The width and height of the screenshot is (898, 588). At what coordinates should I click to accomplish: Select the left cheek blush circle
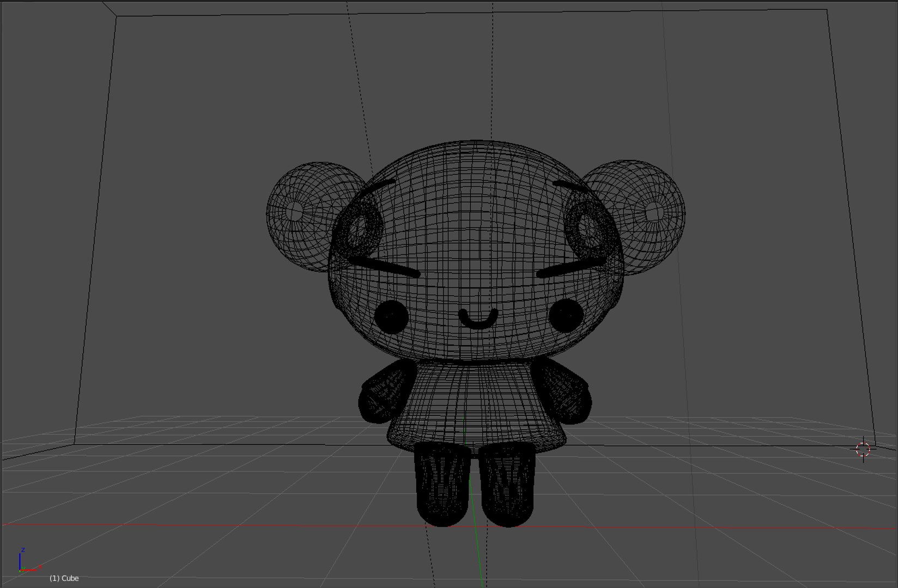(391, 316)
